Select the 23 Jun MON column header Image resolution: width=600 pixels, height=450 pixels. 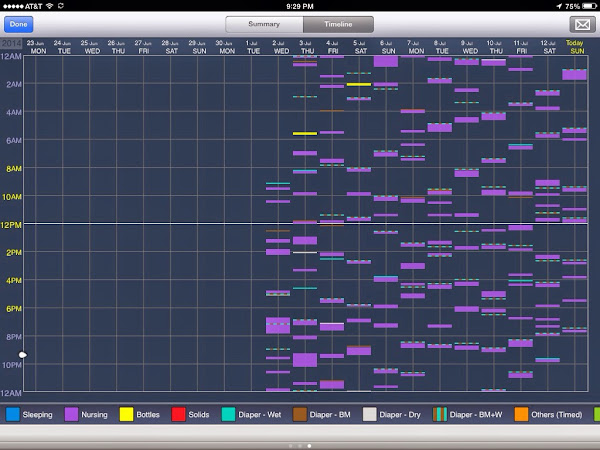coord(37,47)
